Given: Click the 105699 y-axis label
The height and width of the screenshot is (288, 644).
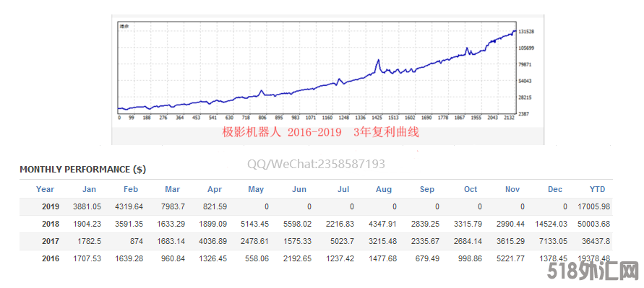Looking at the screenshot, I should (x=526, y=48).
